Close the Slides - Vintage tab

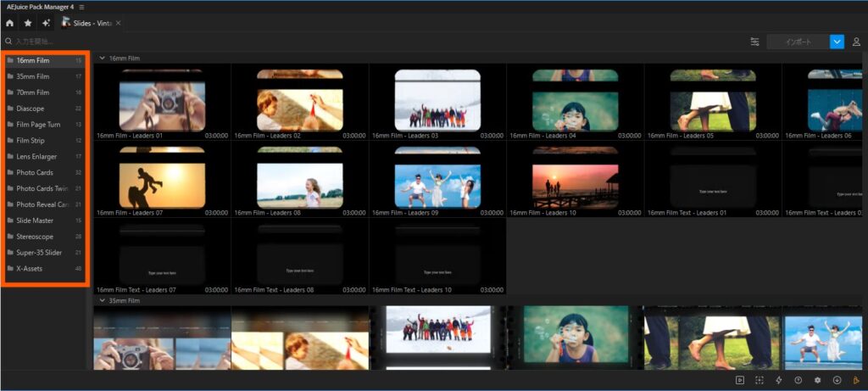click(x=118, y=23)
